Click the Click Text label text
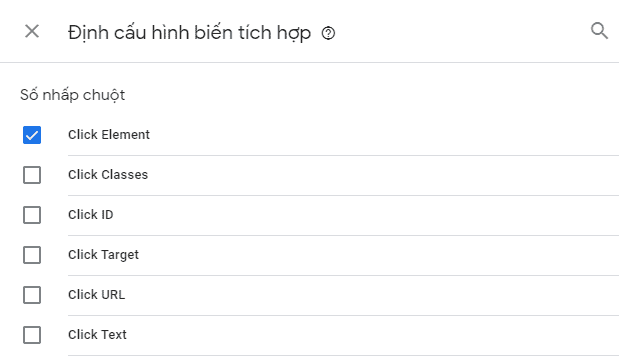 click(x=97, y=335)
